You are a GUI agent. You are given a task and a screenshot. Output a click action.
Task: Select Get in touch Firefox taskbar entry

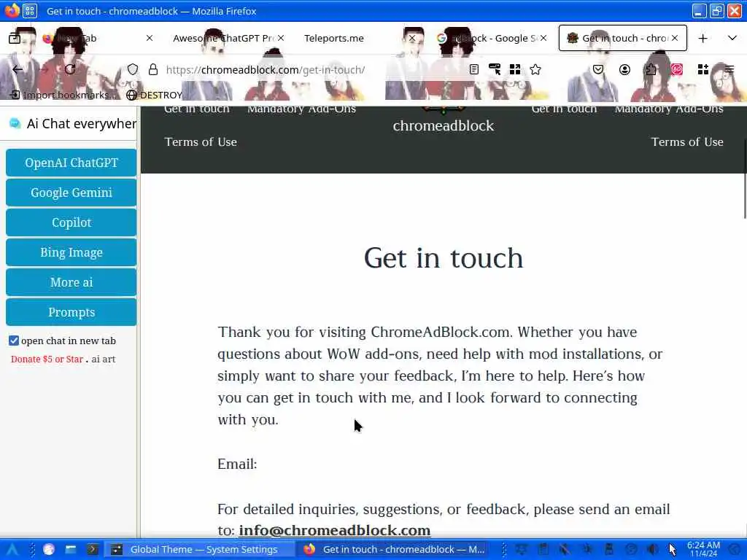coord(394,550)
